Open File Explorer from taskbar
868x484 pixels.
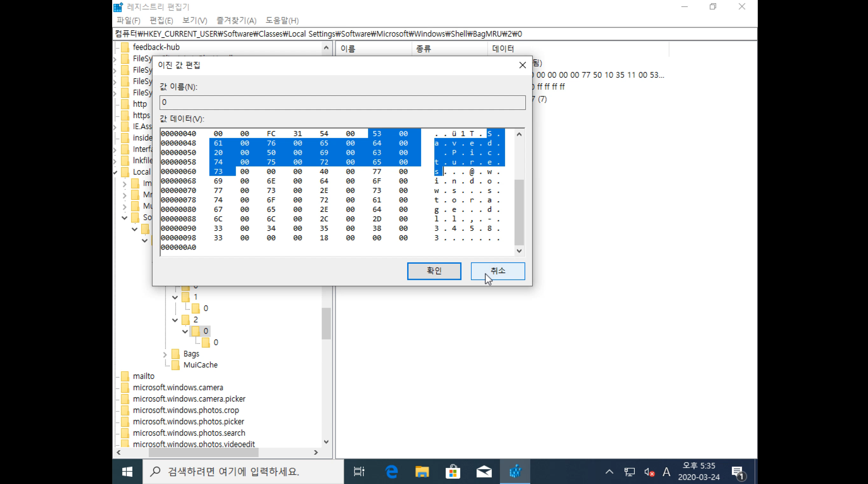tap(422, 472)
